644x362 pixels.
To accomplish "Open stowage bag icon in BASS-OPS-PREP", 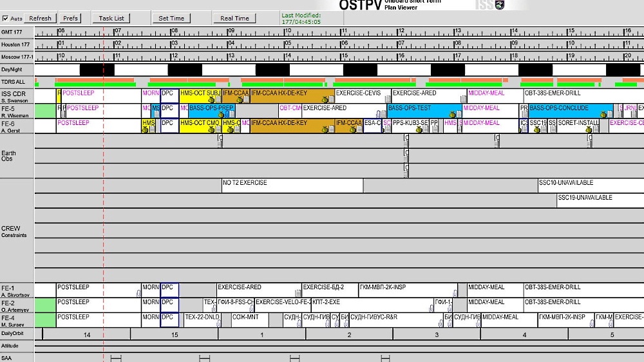I will point(221,114).
